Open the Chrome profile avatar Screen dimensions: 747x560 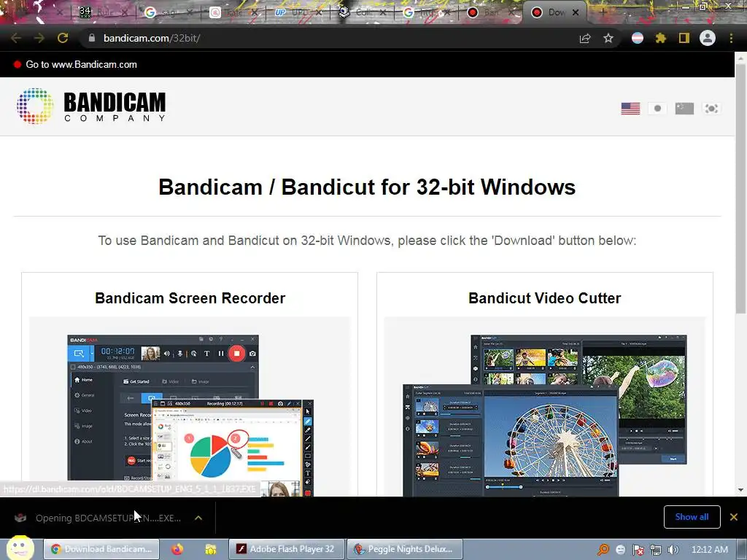[x=708, y=38]
